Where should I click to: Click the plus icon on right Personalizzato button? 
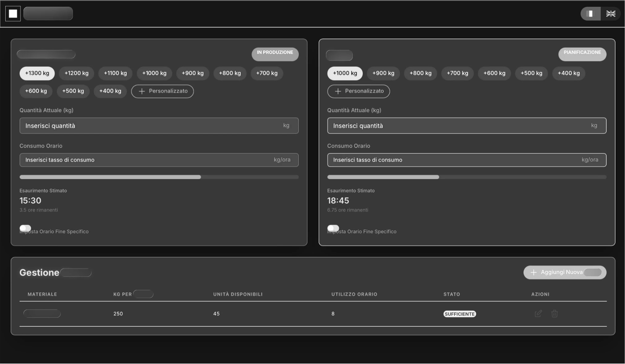click(338, 91)
